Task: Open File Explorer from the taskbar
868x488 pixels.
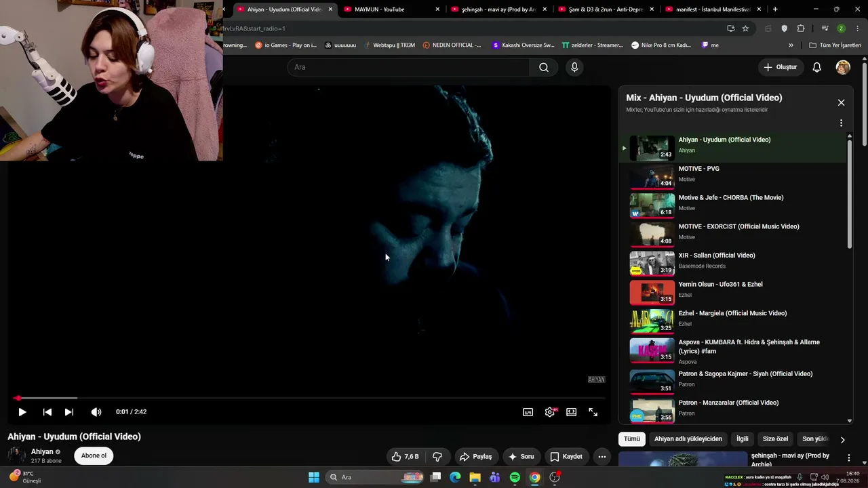Action: coord(475,477)
